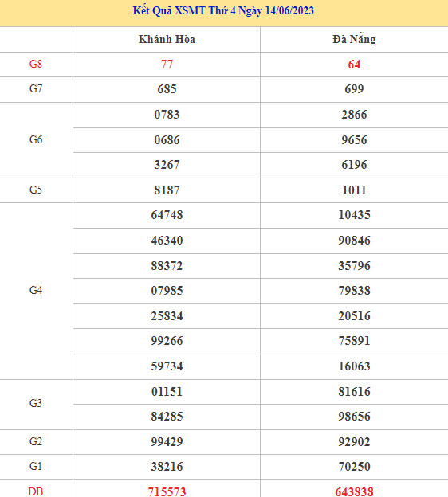The width and height of the screenshot is (448, 497).
Task: Select the number 01151
Action: pos(167,392)
